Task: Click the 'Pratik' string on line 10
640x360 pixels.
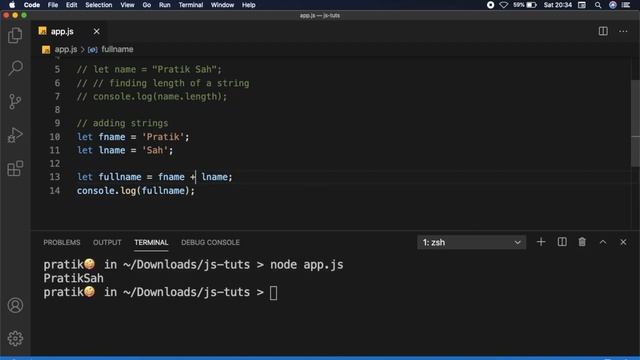Action: click(x=163, y=137)
